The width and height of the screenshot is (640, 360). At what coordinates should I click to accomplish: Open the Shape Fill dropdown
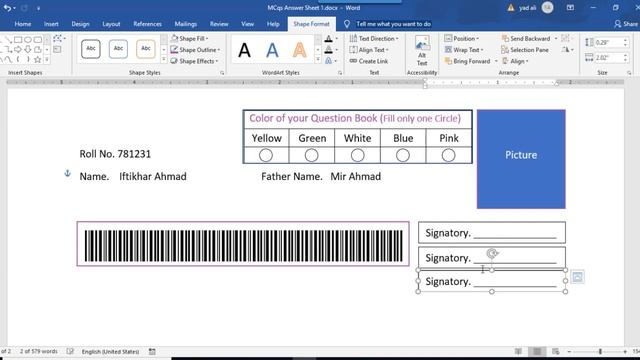tap(190, 38)
